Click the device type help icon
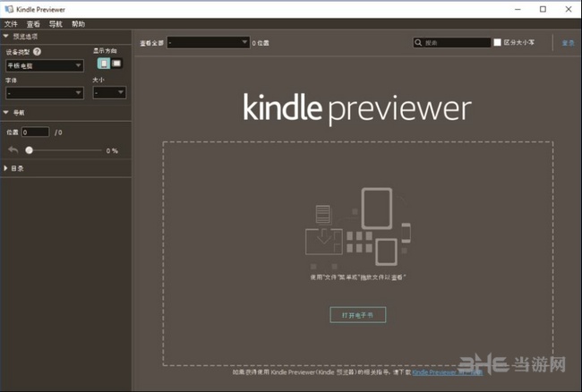Image resolution: width=582 pixels, height=392 pixels. tap(37, 52)
